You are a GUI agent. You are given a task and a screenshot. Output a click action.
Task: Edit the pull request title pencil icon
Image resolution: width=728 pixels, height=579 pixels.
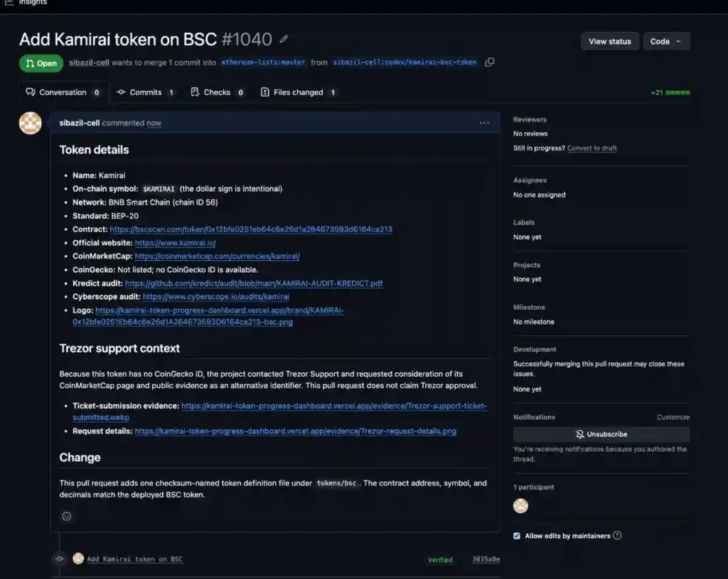click(284, 40)
